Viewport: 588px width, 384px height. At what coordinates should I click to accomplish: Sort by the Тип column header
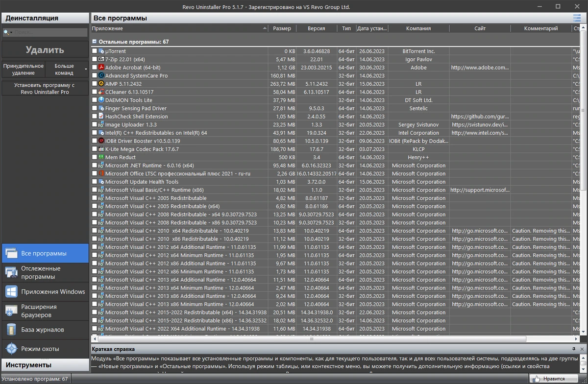point(346,28)
